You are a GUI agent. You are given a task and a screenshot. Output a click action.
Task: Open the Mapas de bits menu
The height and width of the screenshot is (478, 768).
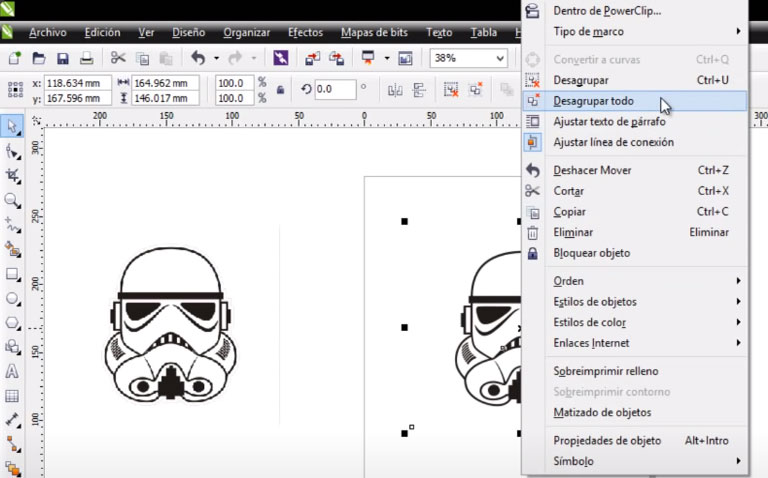click(x=374, y=32)
